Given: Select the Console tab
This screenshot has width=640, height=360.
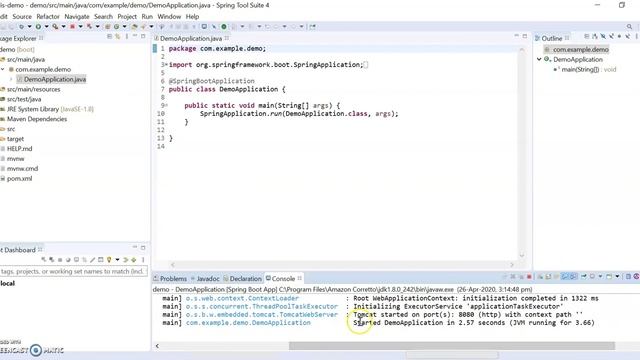Looking at the screenshot, I should pos(283,278).
